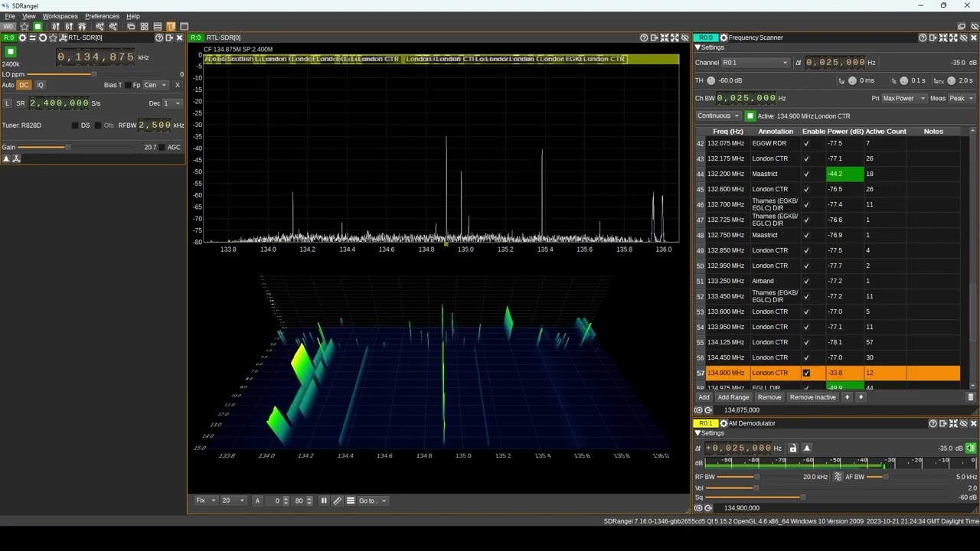Toggle the IQ correction button
This screenshot has width=980, height=551.
point(40,85)
